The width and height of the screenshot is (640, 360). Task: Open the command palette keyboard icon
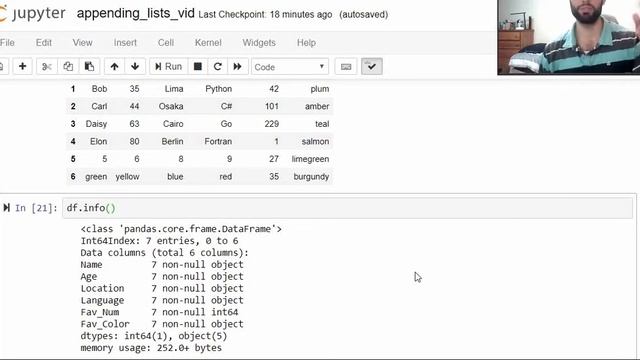tap(346, 67)
